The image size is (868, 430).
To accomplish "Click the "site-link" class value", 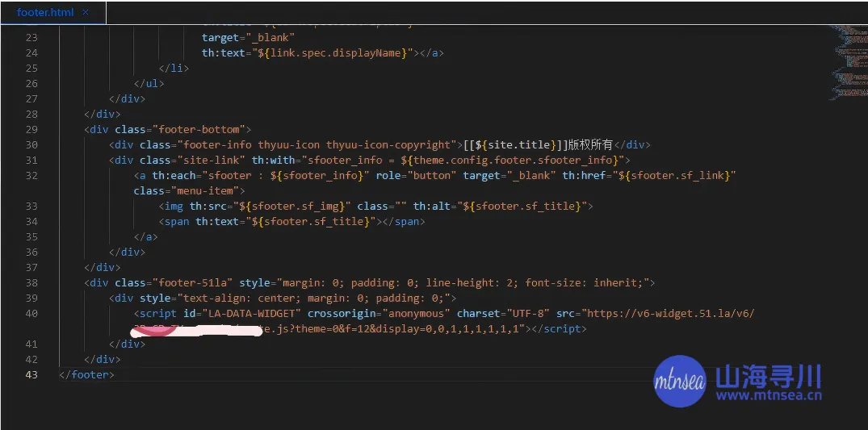I will 212,161.
